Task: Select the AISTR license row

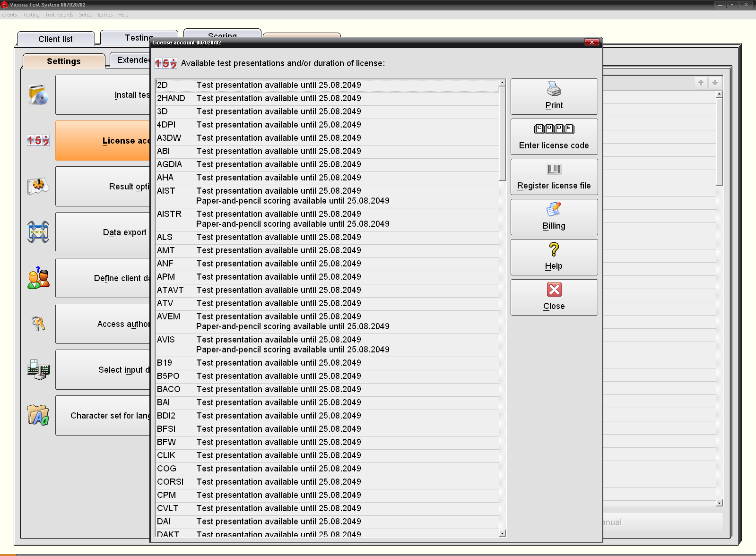Action: 327,219
